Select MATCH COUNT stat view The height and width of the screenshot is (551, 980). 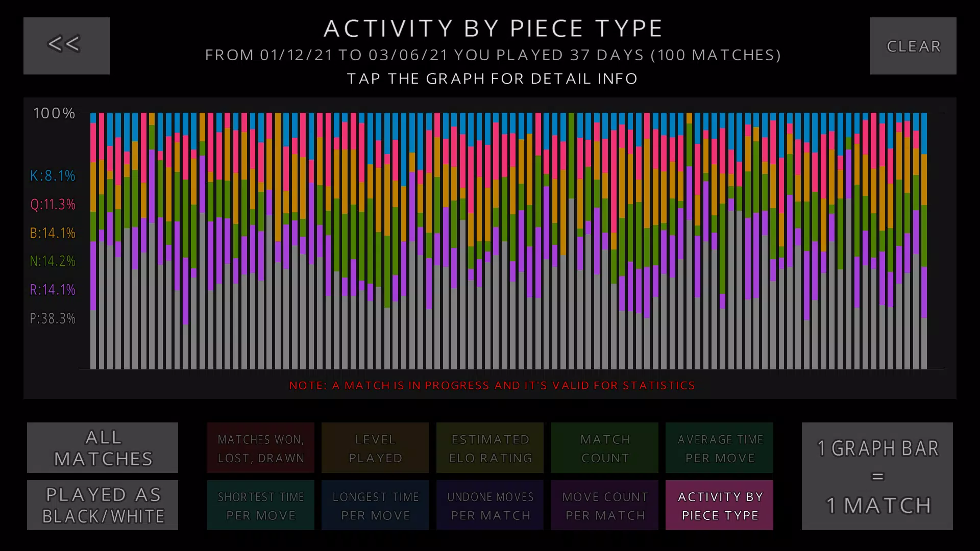tap(605, 447)
